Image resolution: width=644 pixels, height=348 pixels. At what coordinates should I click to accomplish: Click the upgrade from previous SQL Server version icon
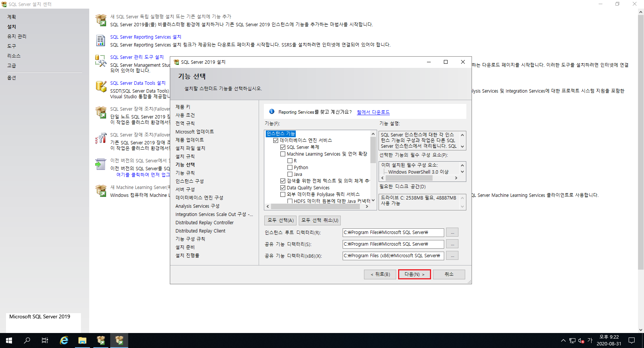(x=101, y=164)
